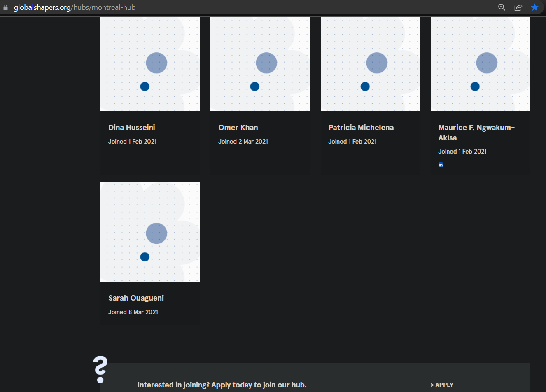The height and width of the screenshot is (392, 546).
Task: Open Sarah Ouagueni's profile picture
Action: (x=150, y=232)
